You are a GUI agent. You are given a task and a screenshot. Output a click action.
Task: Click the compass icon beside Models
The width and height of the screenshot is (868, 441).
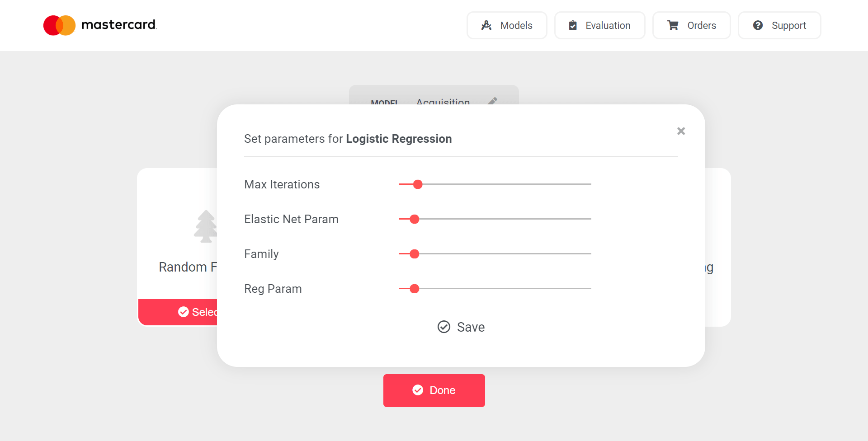pos(486,25)
